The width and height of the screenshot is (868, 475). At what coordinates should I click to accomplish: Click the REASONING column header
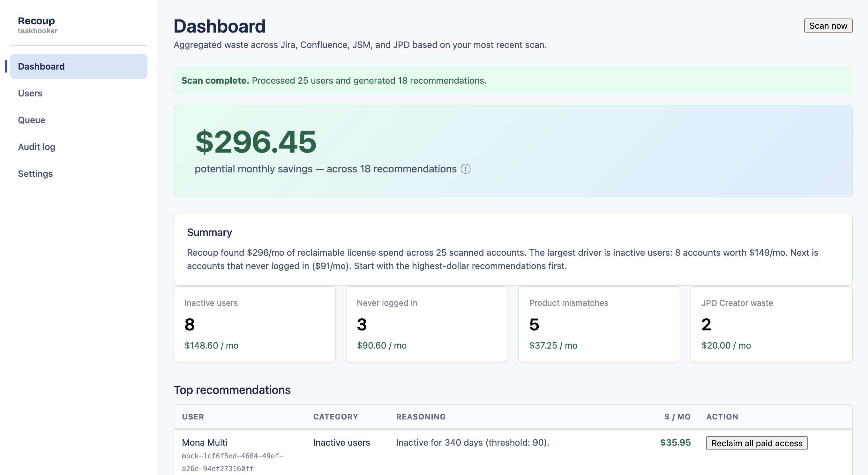tap(421, 417)
